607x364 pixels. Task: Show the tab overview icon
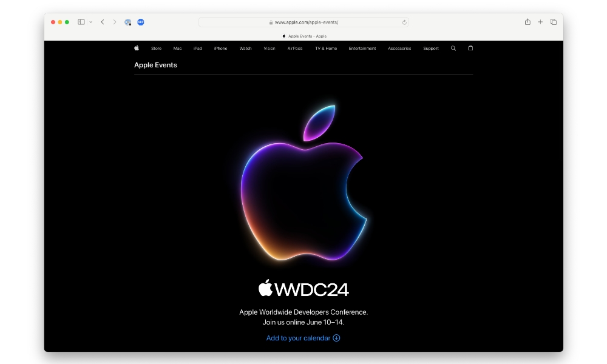click(x=554, y=22)
